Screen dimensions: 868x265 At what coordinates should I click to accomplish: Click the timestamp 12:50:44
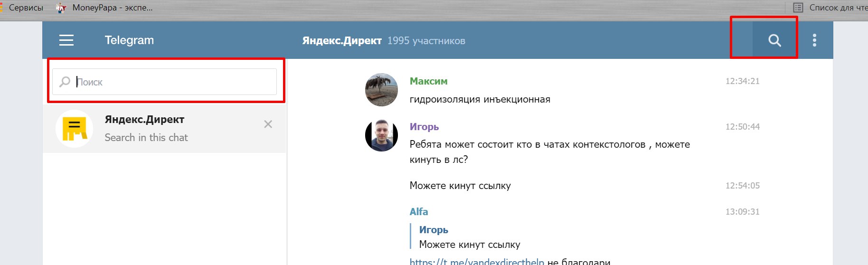pyautogui.click(x=742, y=127)
